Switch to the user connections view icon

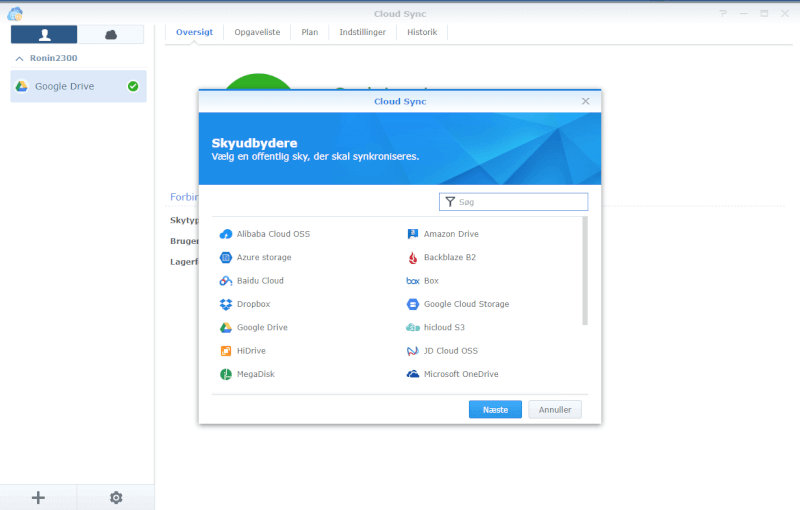pyautogui.click(x=44, y=35)
